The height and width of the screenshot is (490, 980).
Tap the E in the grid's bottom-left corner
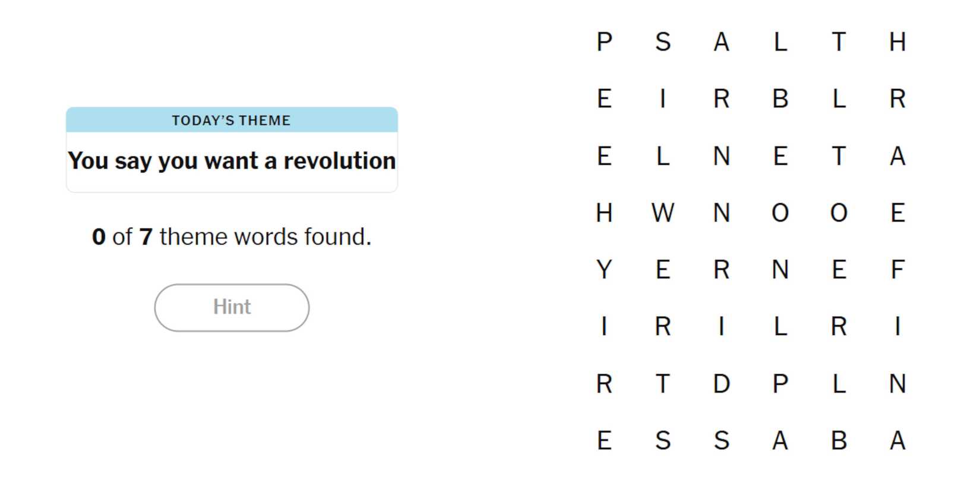(604, 441)
